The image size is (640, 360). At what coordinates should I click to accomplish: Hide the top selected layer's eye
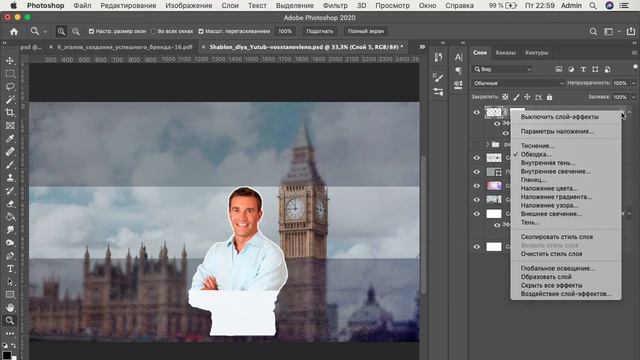pos(476,112)
